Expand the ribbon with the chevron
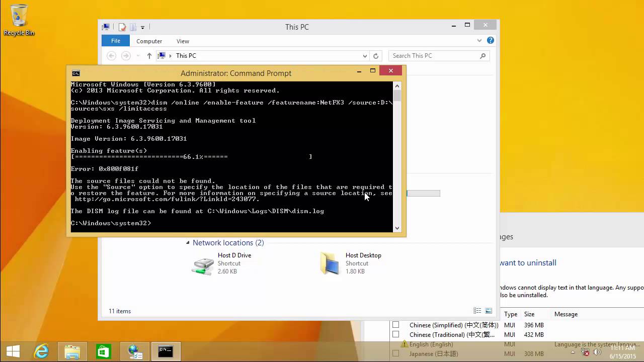The height and width of the screenshot is (362, 644). [x=479, y=40]
